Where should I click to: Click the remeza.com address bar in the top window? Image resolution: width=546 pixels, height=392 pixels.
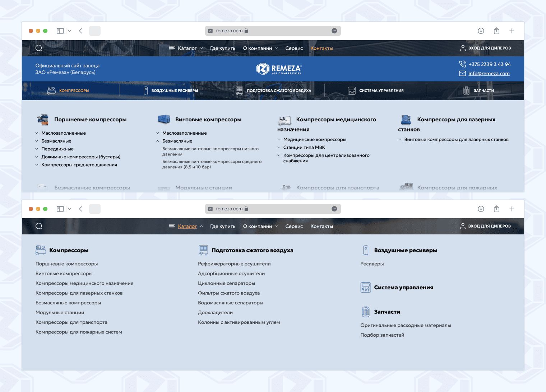click(273, 31)
